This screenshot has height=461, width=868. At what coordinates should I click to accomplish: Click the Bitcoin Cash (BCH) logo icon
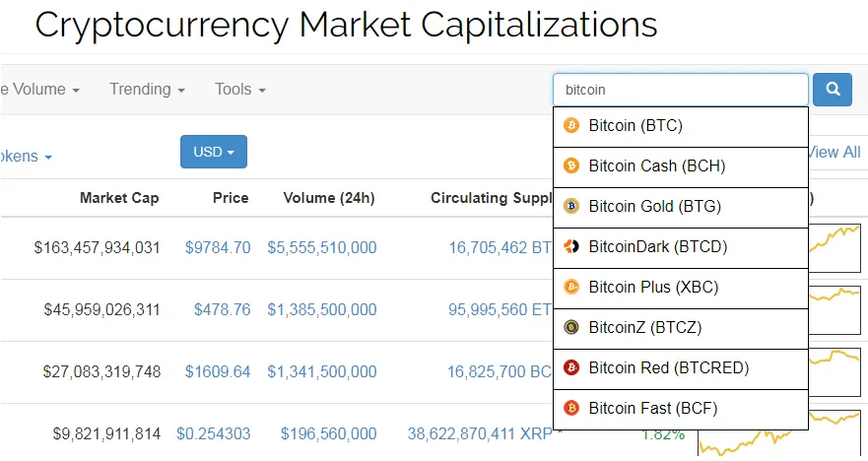(571, 165)
